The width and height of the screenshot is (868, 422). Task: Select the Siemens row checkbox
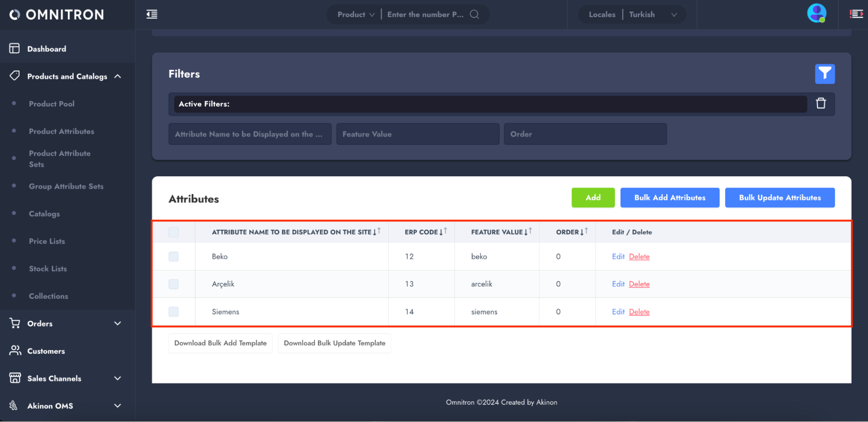point(174,312)
